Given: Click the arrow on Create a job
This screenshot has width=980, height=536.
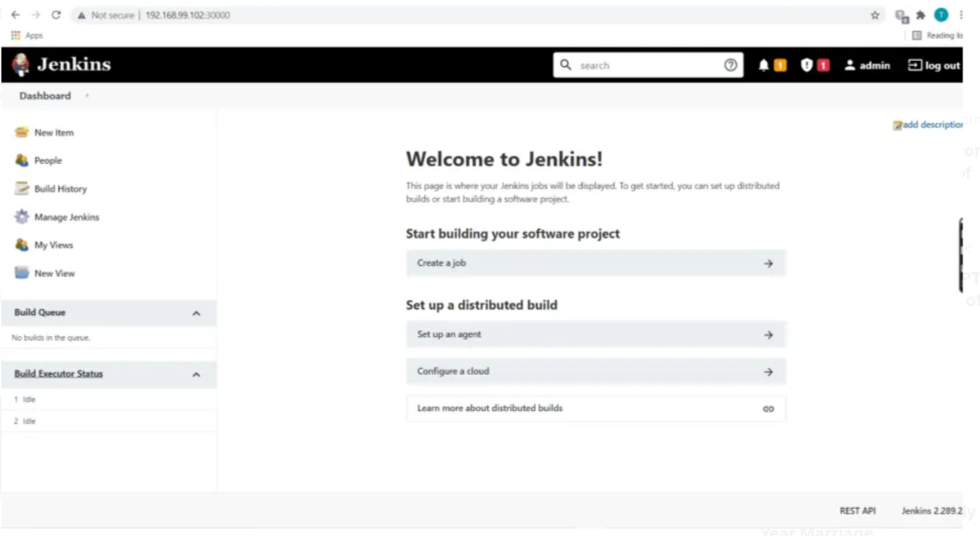Looking at the screenshot, I should [x=768, y=264].
